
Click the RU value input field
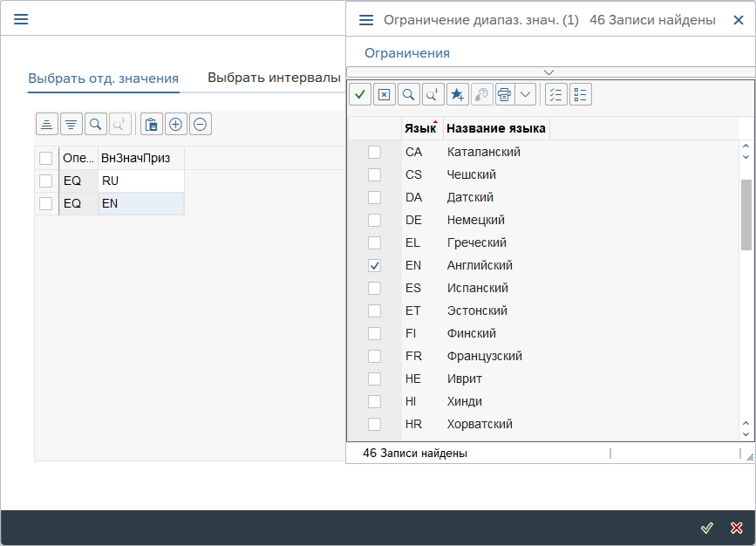click(140, 181)
